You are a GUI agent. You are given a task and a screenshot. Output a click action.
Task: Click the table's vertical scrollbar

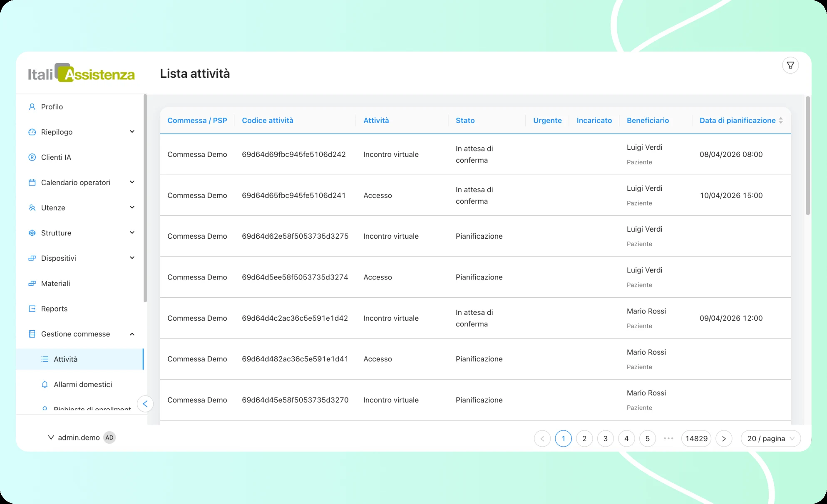coord(808,156)
